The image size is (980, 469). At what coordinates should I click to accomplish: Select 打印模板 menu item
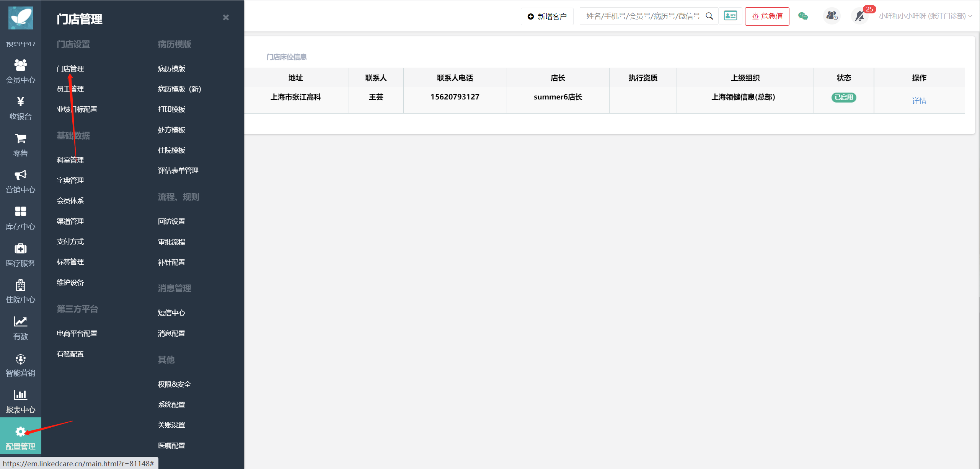[x=171, y=109]
